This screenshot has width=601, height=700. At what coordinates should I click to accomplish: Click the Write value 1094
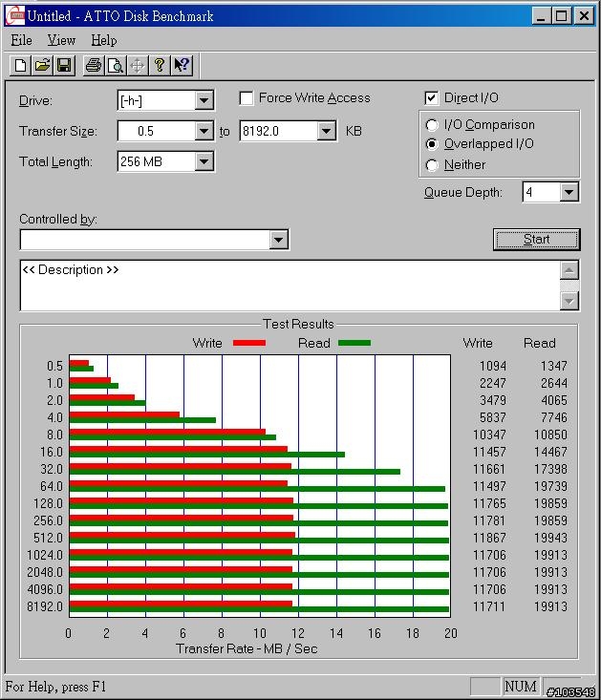click(492, 366)
